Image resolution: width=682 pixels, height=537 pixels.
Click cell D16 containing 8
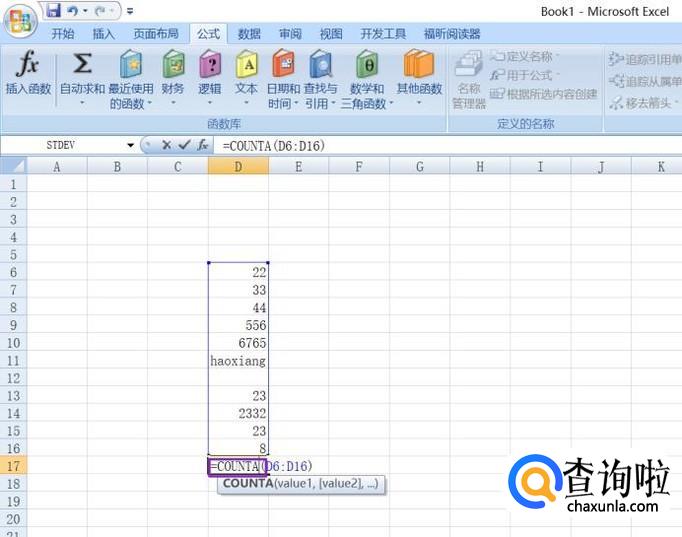coord(238,448)
